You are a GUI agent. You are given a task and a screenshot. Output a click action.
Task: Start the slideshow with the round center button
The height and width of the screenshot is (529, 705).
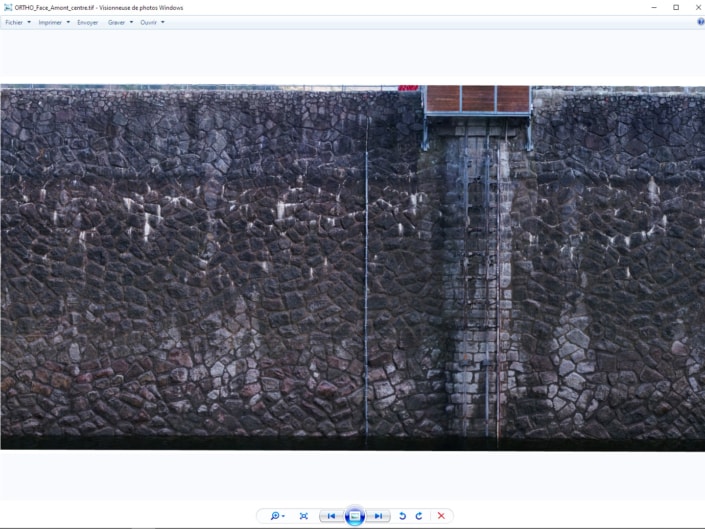354,516
